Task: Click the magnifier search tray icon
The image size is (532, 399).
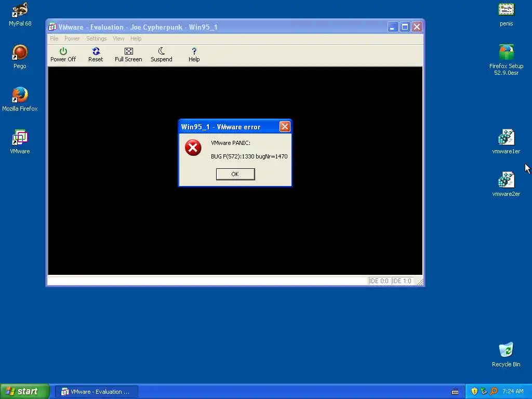Action: tap(494, 391)
